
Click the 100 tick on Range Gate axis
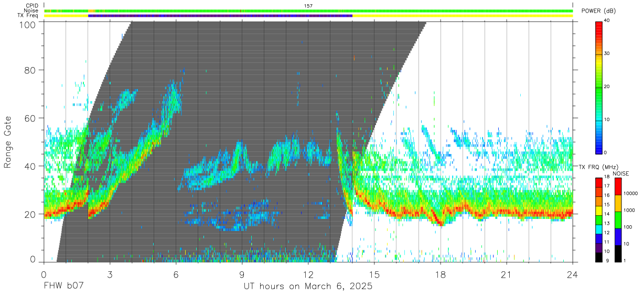tap(27, 24)
